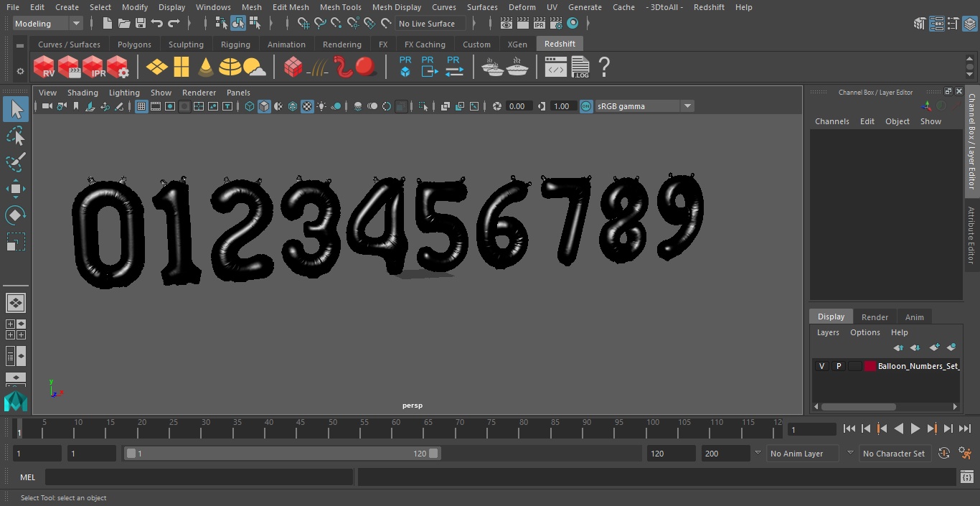Screen dimensions: 980x506
Task: Click the current frame input field
Action: point(812,429)
